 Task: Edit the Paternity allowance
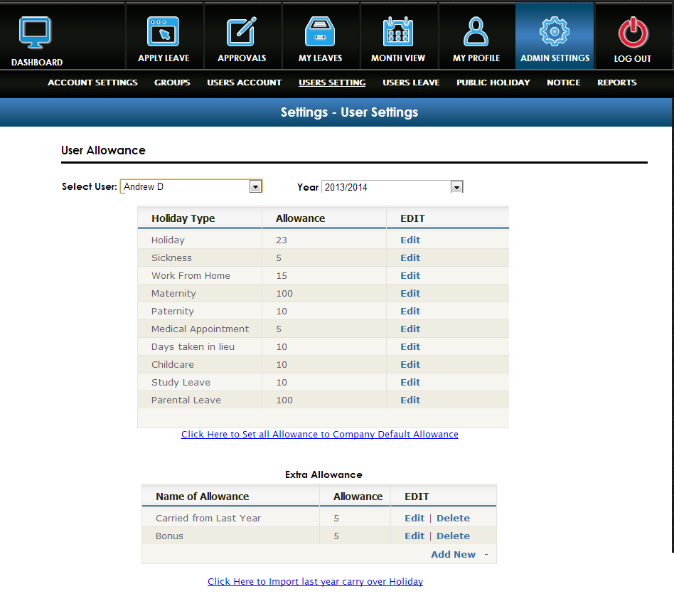[410, 311]
